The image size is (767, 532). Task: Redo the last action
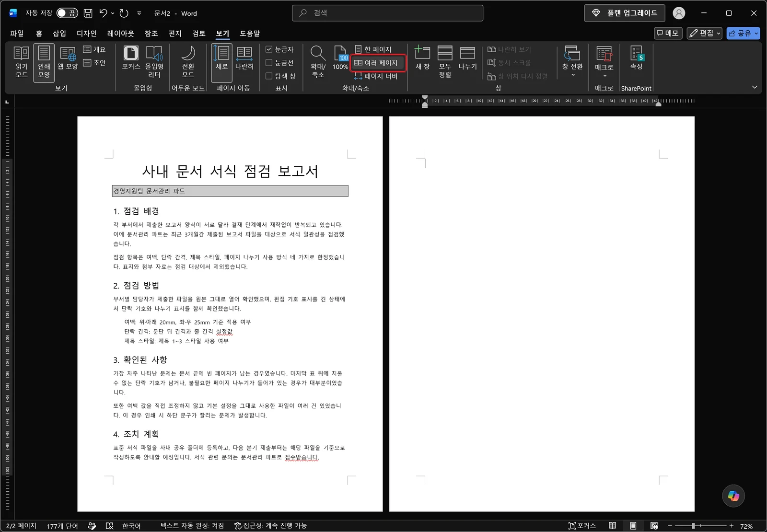[x=124, y=13]
